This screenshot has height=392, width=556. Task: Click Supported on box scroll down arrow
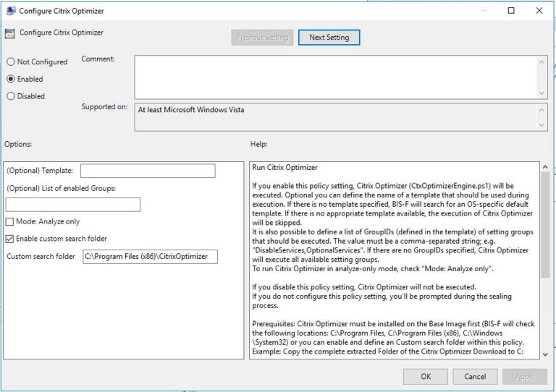[x=542, y=124]
